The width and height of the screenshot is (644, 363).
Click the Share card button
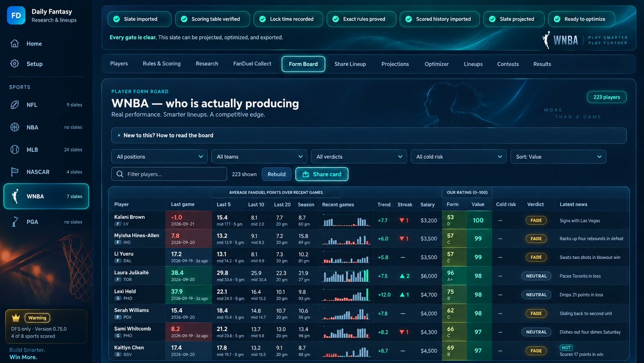click(322, 174)
